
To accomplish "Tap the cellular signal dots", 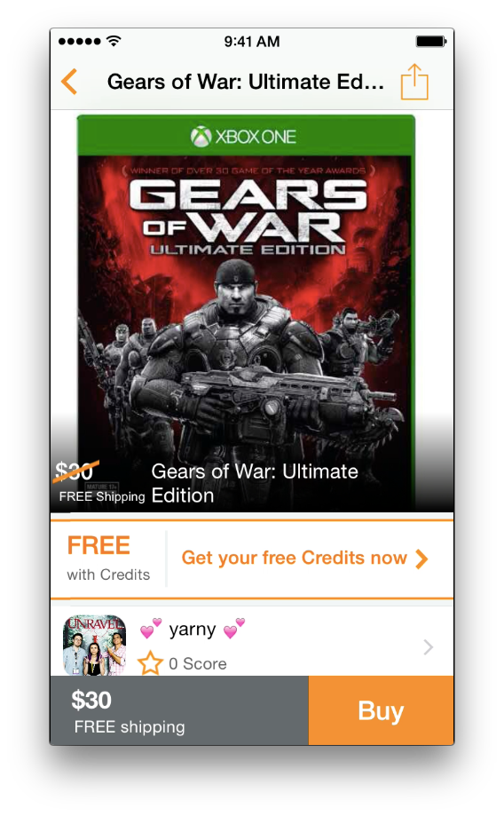I will pyautogui.click(x=80, y=42).
